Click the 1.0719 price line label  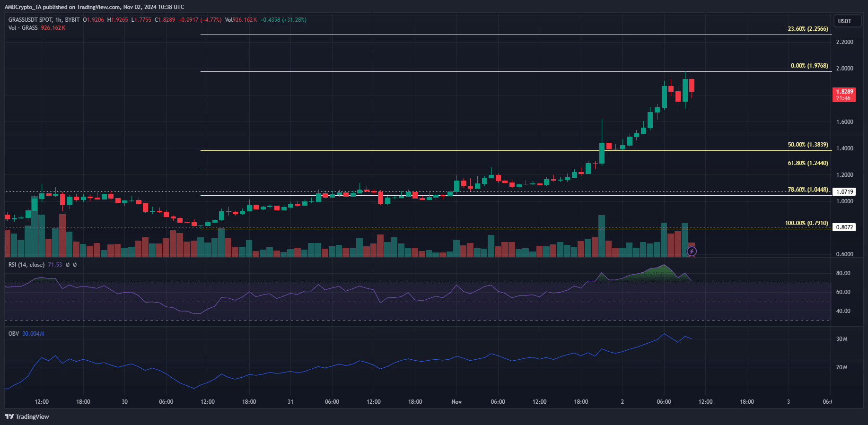(x=844, y=192)
